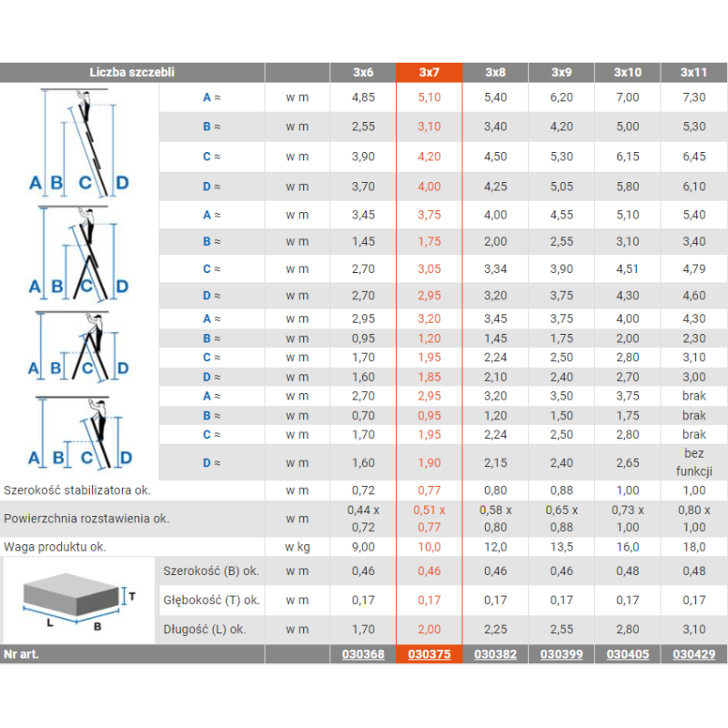
Task: Open article number link 030405
Action: (x=628, y=654)
